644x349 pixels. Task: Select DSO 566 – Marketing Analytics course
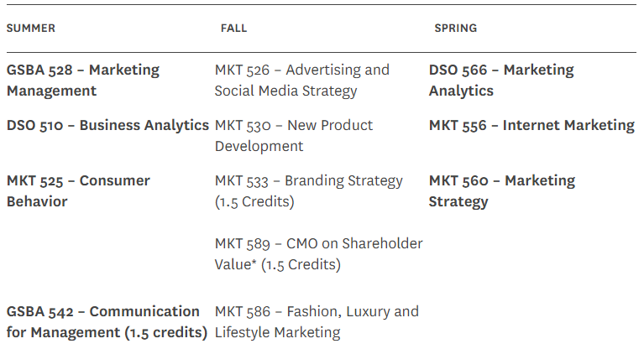coord(501,80)
